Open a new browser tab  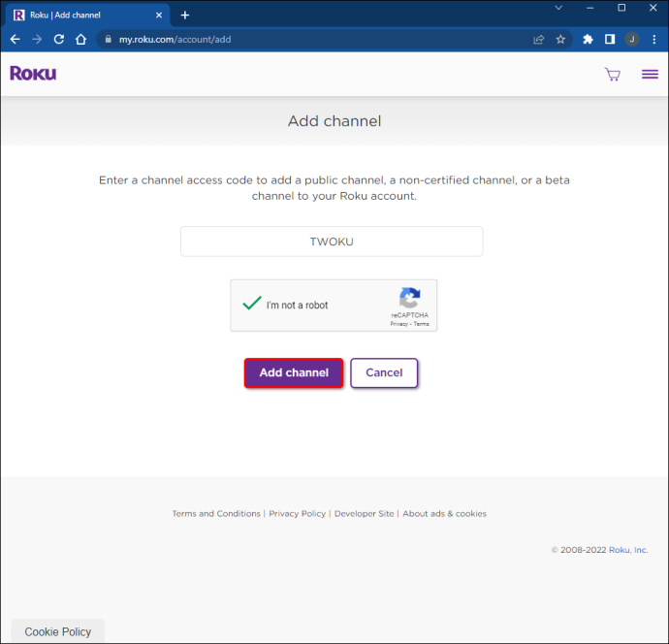click(x=185, y=16)
